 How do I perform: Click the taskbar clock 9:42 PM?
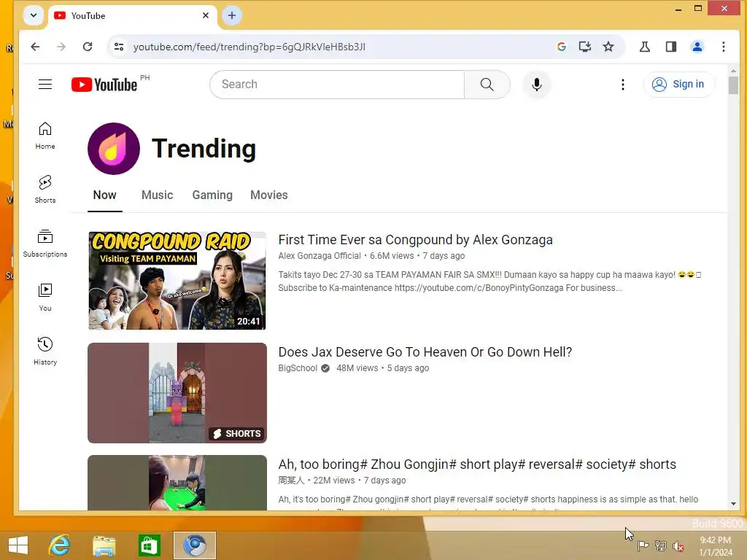(x=715, y=540)
